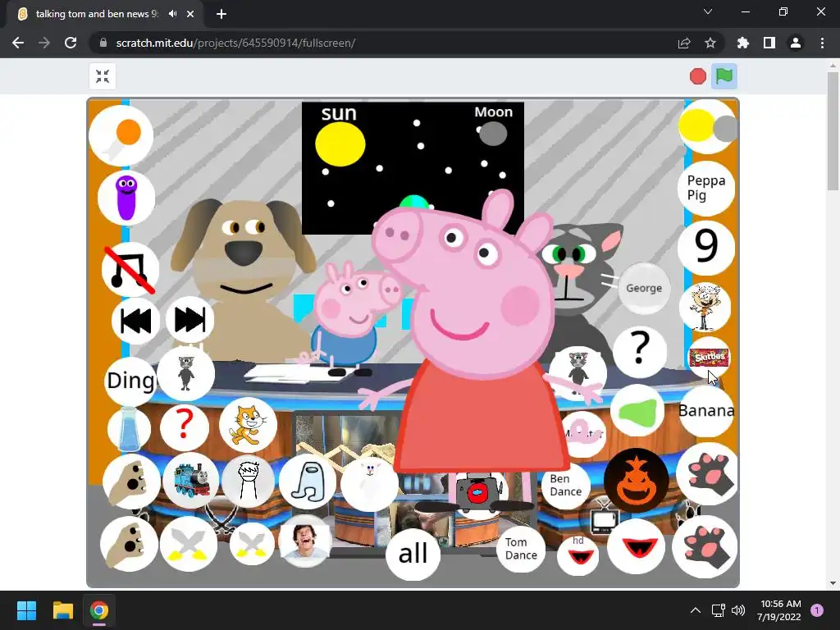Open the Chrome profile menu
Viewport: 840px width, 630px height.
(796, 43)
